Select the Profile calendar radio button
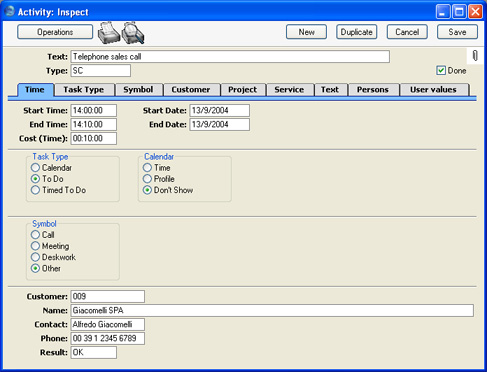 click(147, 179)
